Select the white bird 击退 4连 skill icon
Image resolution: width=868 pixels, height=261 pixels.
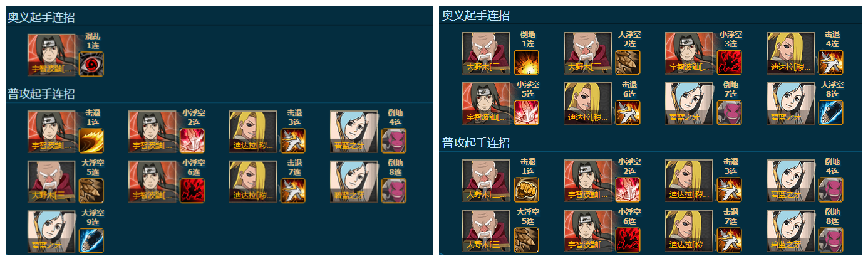(x=831, y=62)
